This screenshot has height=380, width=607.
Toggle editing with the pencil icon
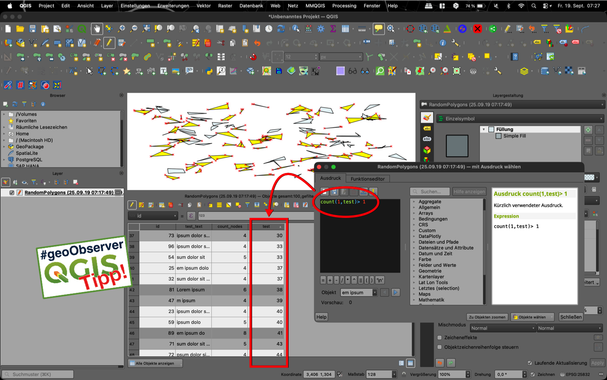pos(110,43)
